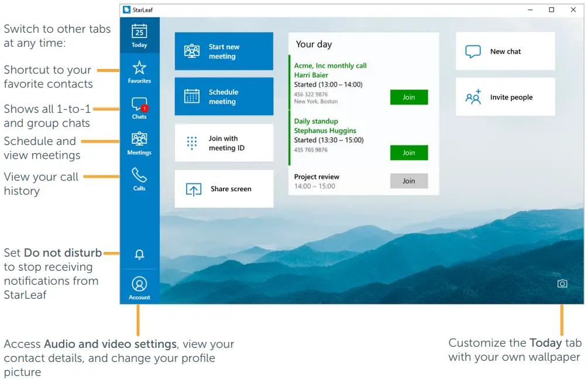View call history in Calls tab

[139, 179]
